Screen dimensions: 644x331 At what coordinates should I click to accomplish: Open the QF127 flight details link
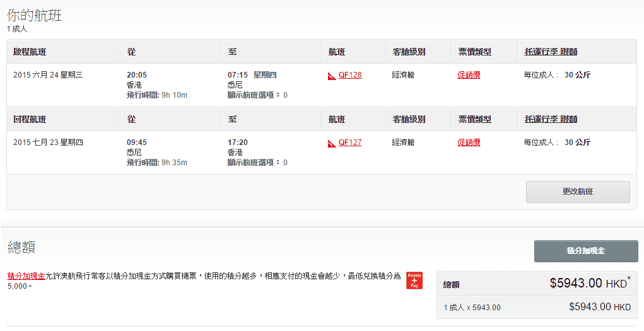[x=350, y=142]
